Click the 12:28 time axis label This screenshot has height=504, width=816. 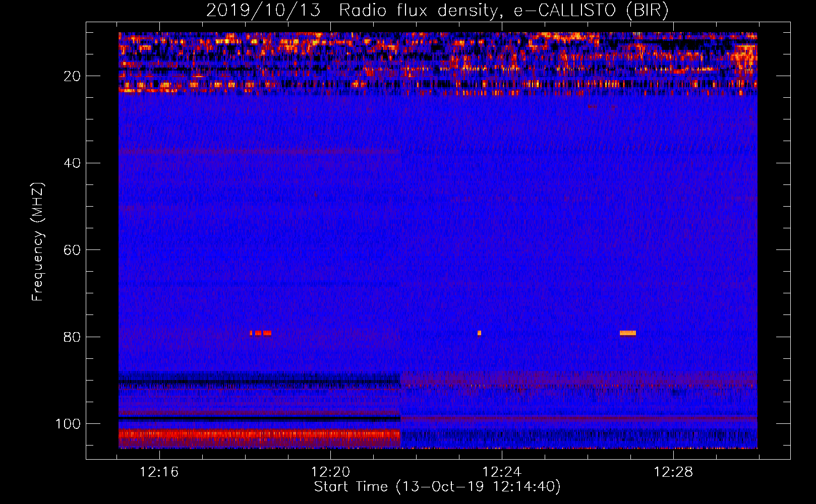coord(674,472)
